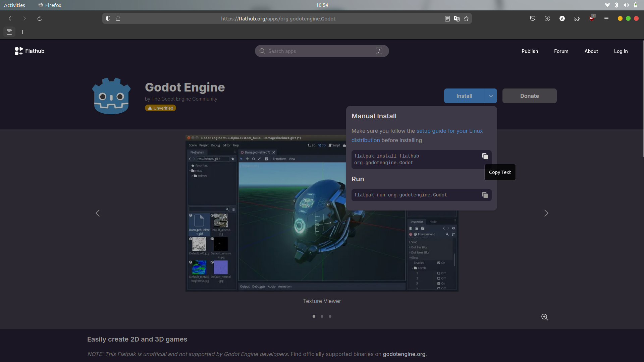Image resolution: width=644 pixels, height=362 pixels.
Task: Toggle reader view icon in address bar
Action: pos(447,19)
